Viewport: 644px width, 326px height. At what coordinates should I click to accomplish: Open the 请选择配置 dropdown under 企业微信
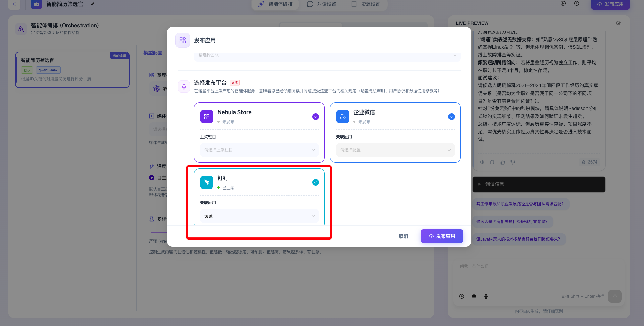pyautogui.click(x=395, y=150)
